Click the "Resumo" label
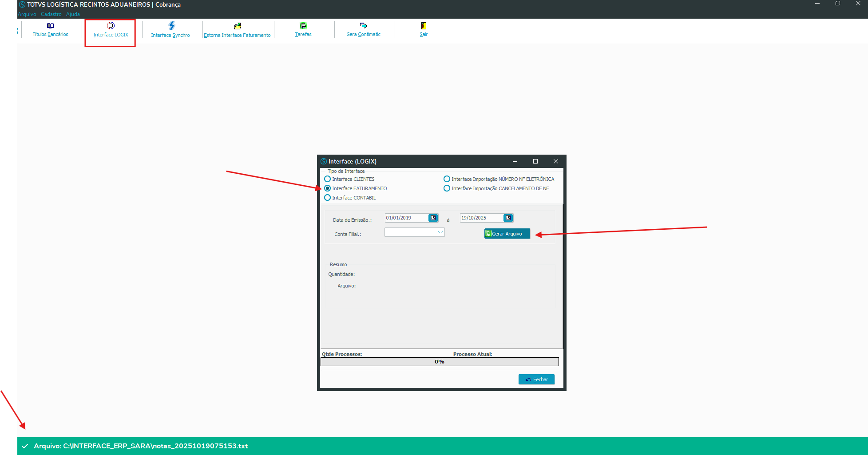The height and width of the screenshot is (455, 868). point(338,264)
